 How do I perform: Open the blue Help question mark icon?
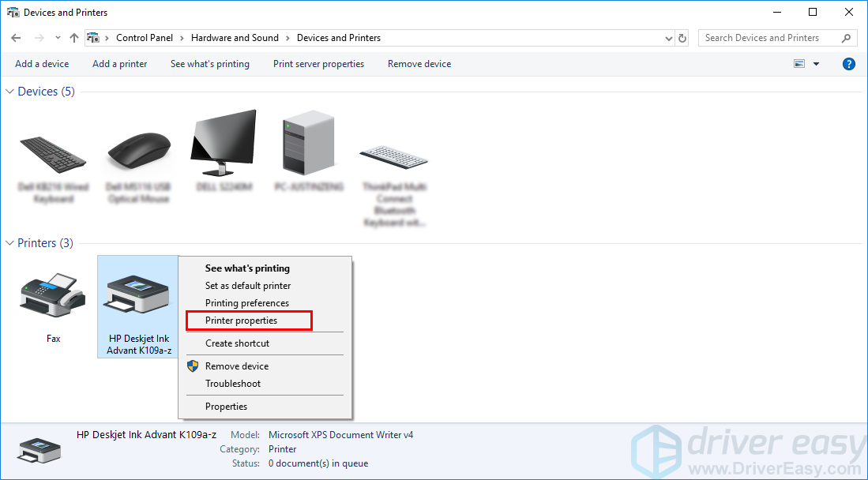point(849,64)
